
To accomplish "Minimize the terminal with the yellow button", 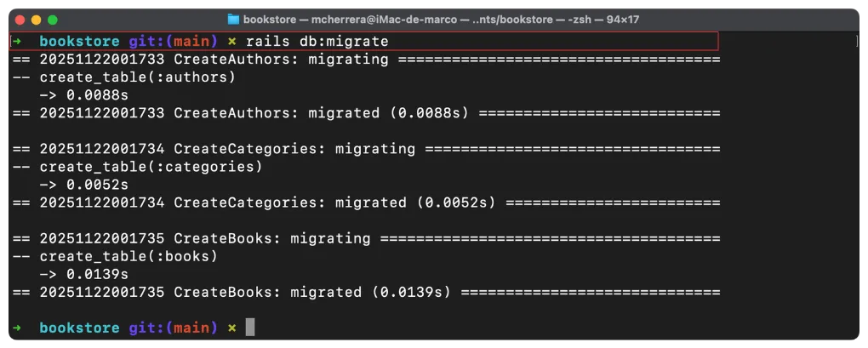I will coord(37,20).
